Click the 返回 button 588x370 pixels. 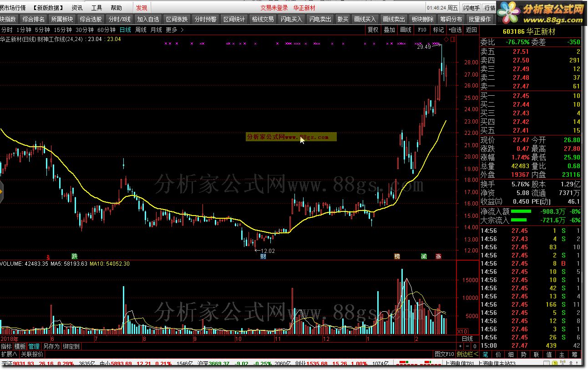471,30
